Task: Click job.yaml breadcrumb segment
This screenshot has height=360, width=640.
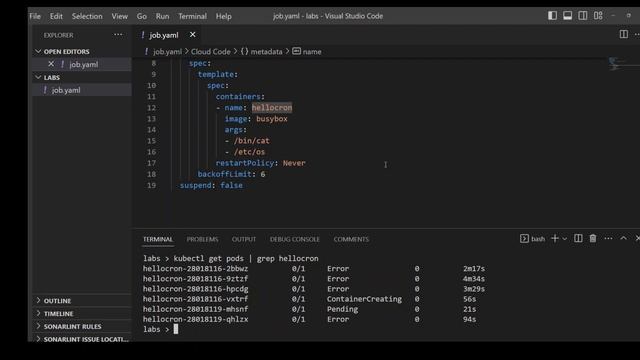Action: [167, 51]
